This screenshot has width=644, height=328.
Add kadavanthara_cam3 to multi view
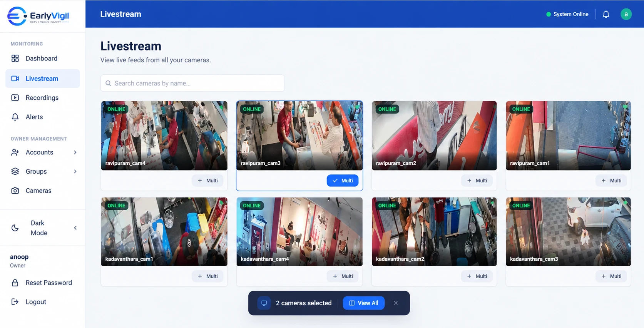611,276
